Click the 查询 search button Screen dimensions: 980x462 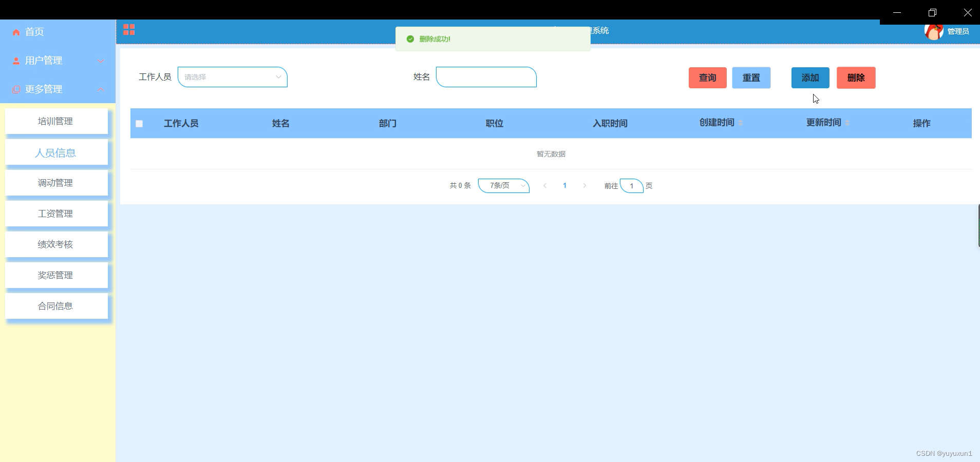point(708,78)
